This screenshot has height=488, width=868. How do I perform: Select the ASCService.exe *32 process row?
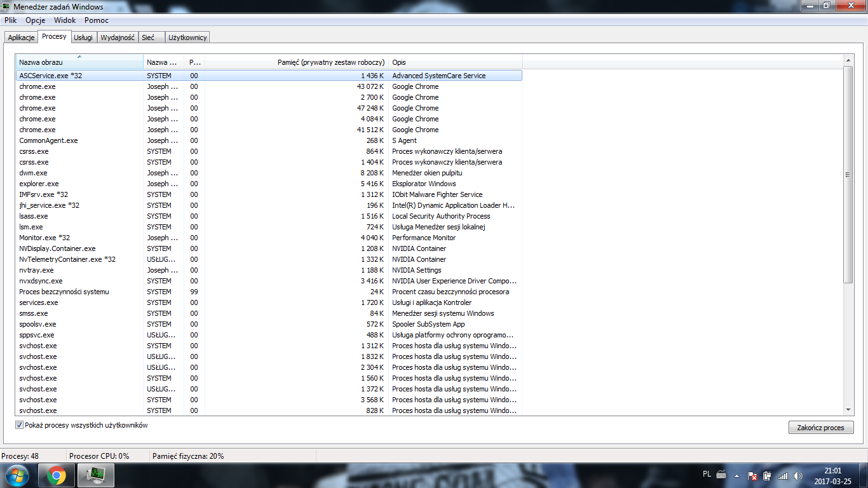269,76
